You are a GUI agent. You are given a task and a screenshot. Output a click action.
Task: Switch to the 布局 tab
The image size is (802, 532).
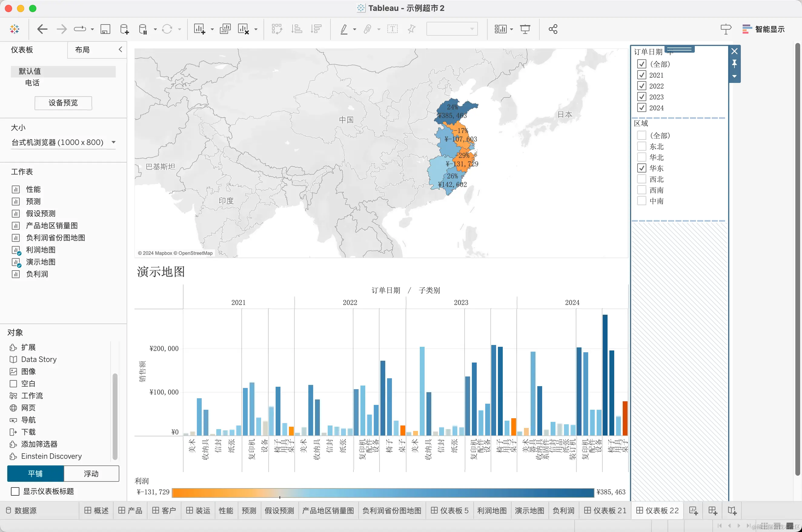click(x=82, y=50)
